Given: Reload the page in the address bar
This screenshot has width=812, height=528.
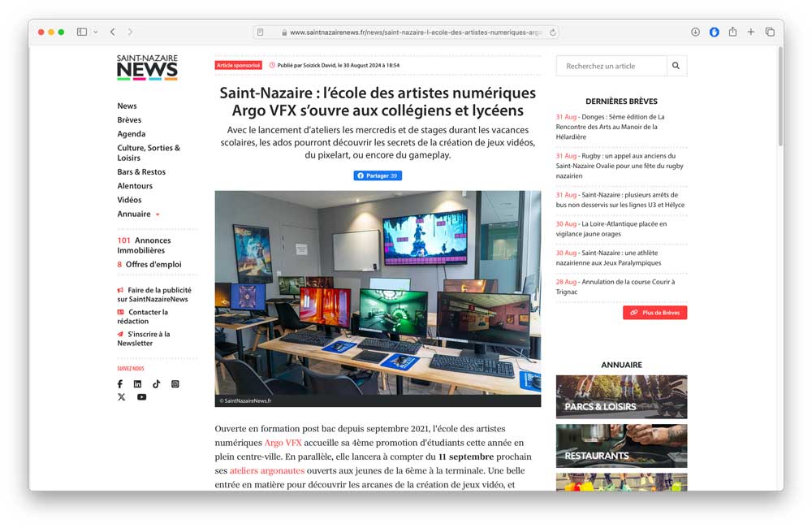Looking at the screenshot, I should 552,32.
